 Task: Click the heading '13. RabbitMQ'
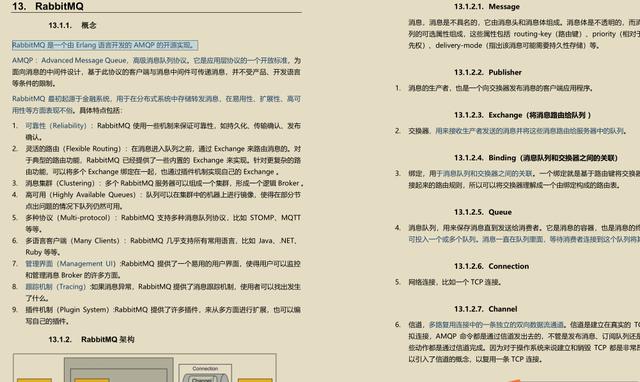48,6
